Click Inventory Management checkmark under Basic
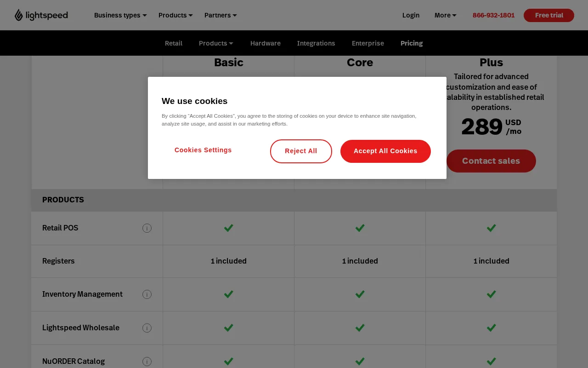Image resolution: width=588 pixels, height=368 pixels. click(x=229, y=294)
